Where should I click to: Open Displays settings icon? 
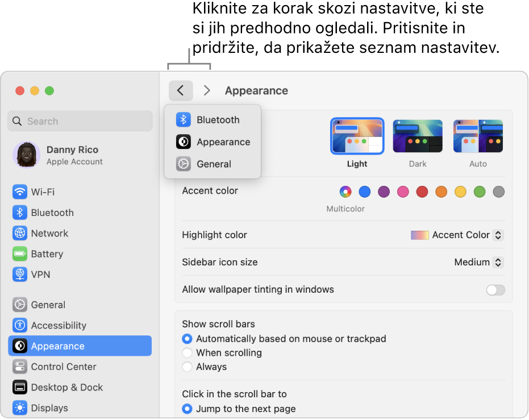[20, 408]
